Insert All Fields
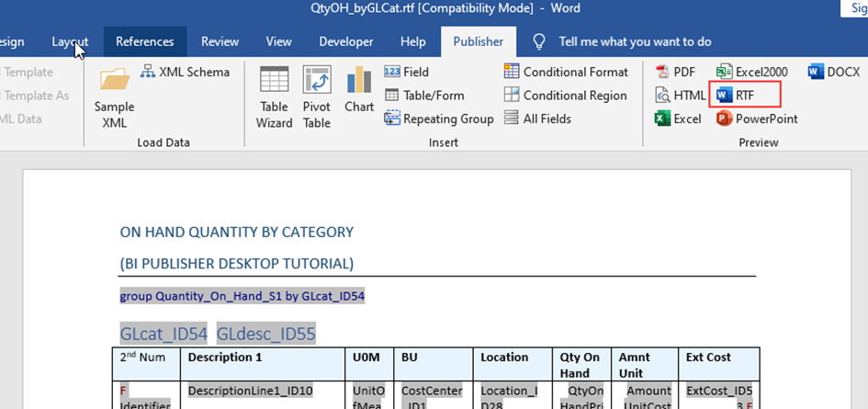 [537, 119]
